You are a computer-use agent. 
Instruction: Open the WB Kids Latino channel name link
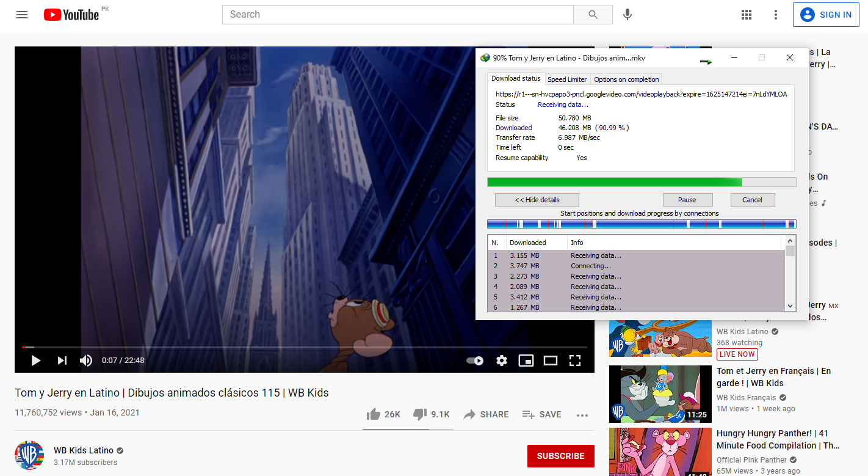coord(84,450)
